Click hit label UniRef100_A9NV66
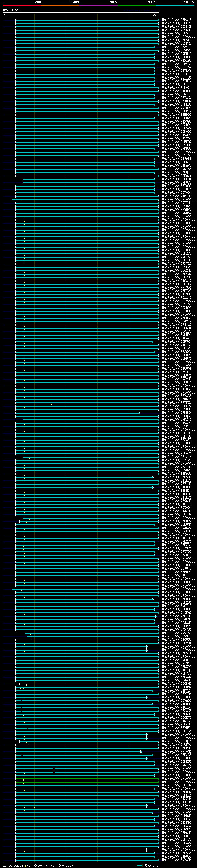The image size is (197, 868). [x=177, y=169]
